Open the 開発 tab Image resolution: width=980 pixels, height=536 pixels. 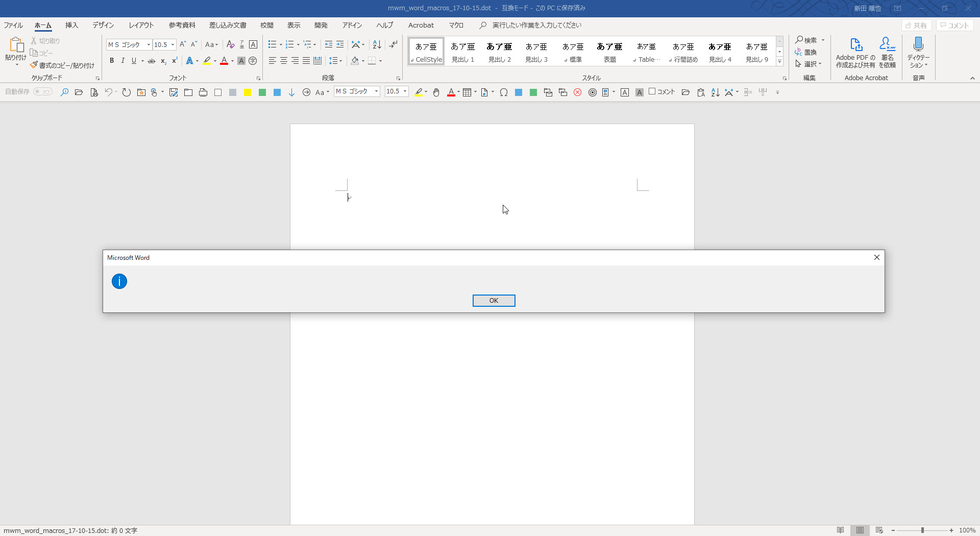coord(321,25)
